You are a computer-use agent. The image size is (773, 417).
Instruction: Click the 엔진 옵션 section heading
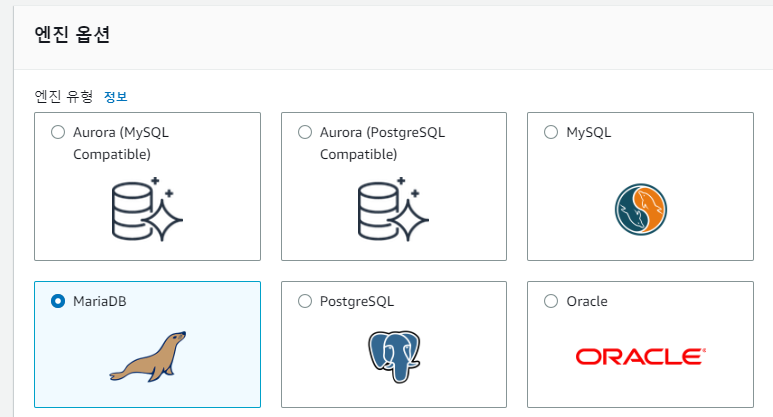72,35
